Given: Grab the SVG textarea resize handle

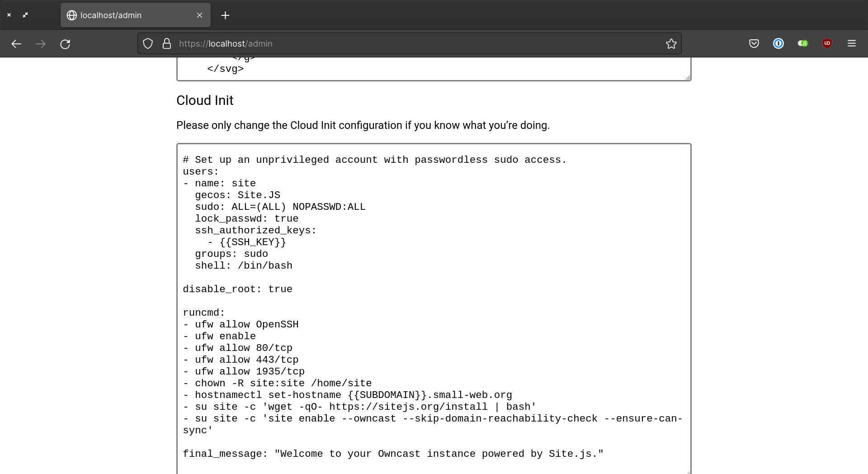Looking at the screenshot, I should (688, 77).
